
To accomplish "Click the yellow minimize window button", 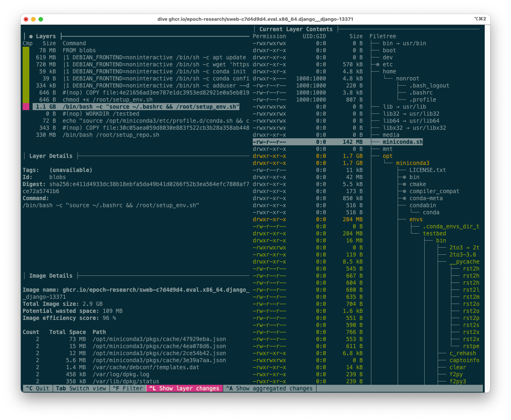I will (x=33, y=19).
